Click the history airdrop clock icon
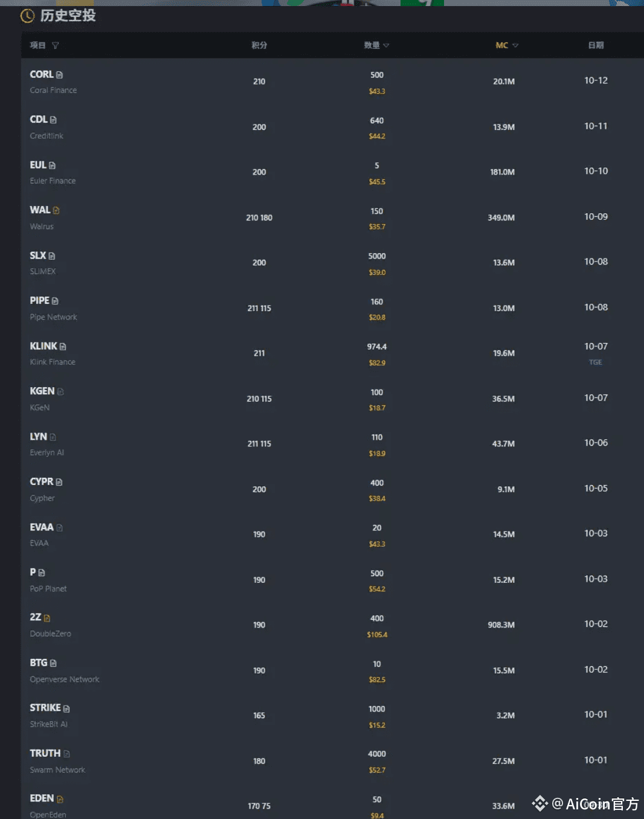This screenshot has height=819, width=644. pyautogui.click(x=28, y=16)
